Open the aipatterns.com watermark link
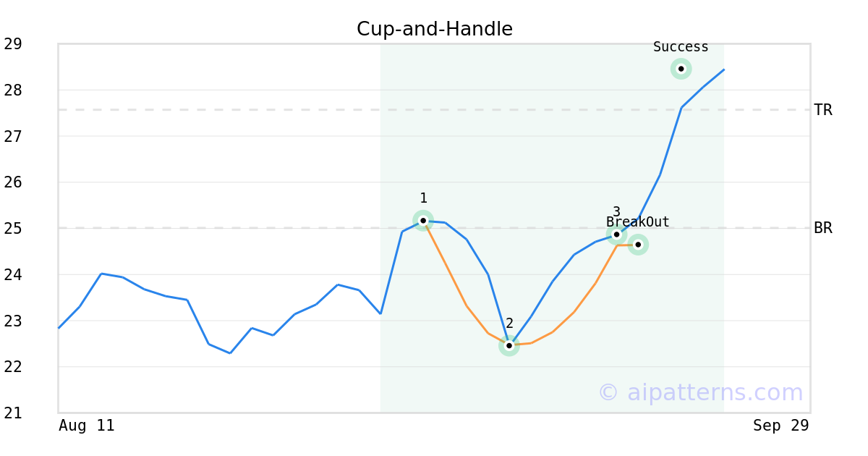This screenshot has height=456, width=868. pos(700,392)
